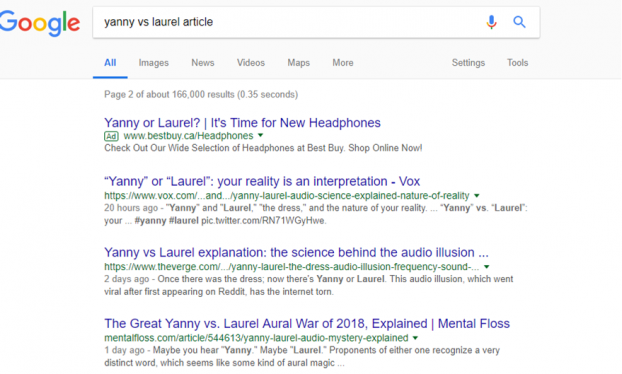Open the Vox Yanny or Laurel article
The image size is (622, 374).
262,181
